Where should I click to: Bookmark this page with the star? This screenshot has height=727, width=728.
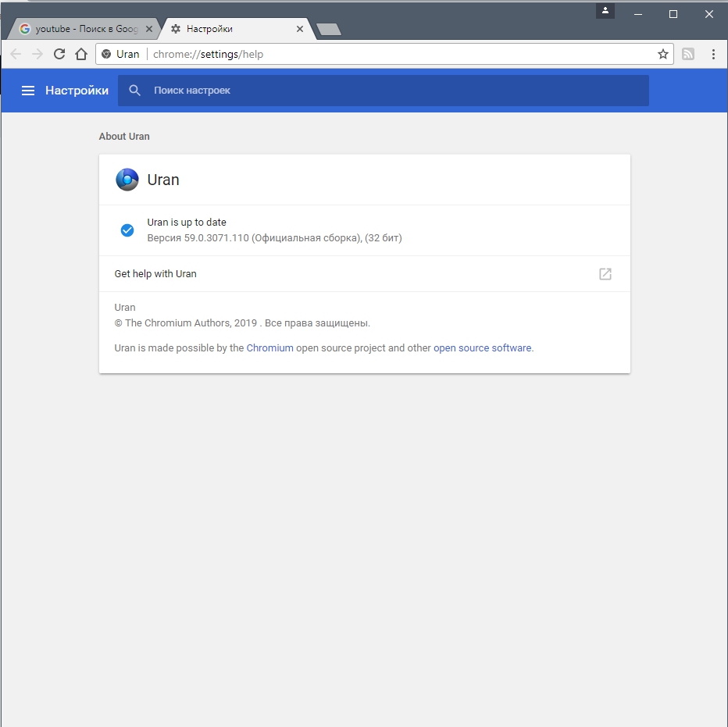(663, 54)
